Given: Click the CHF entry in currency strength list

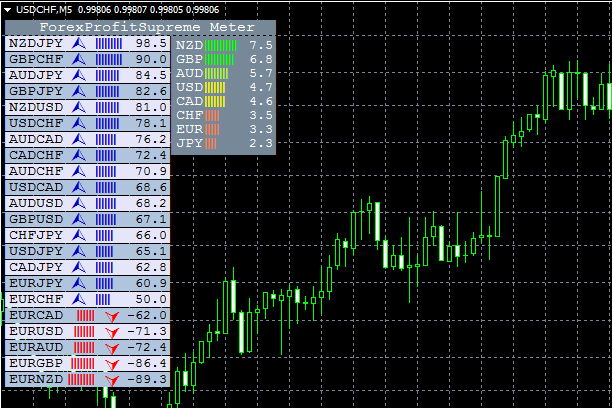Looking at the screenshot, I should [188, 116].
